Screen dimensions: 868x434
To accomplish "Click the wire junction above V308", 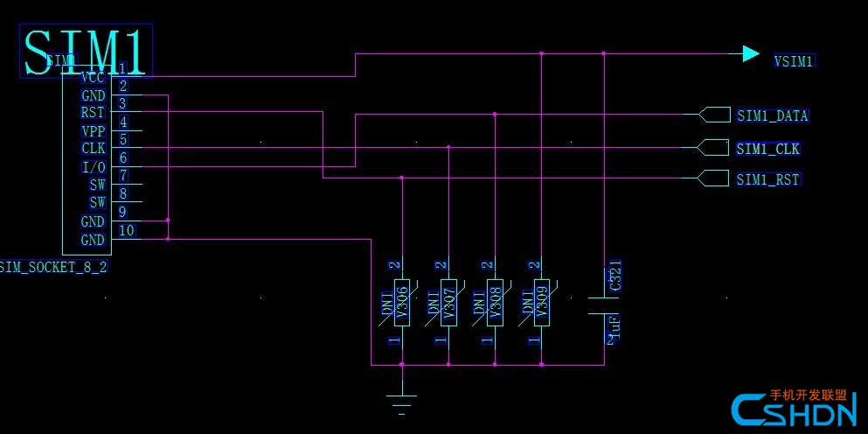I will (495, 114).
